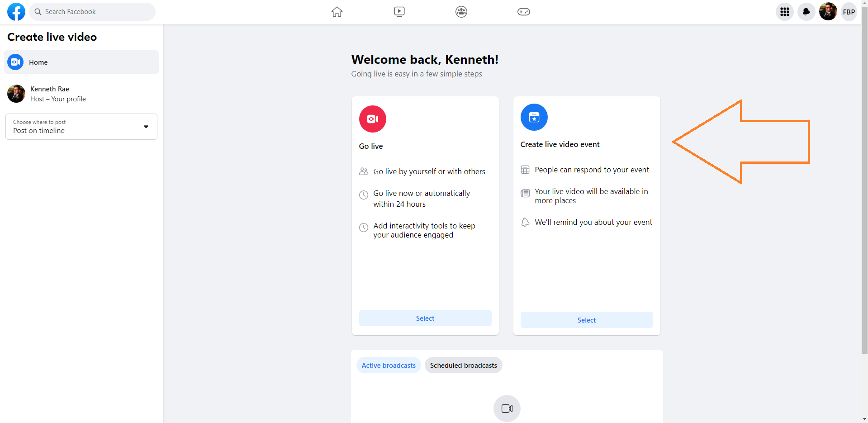Open the account profile picture menu
The width and height of the screenshot is (868, 423).
coord(828,12)
